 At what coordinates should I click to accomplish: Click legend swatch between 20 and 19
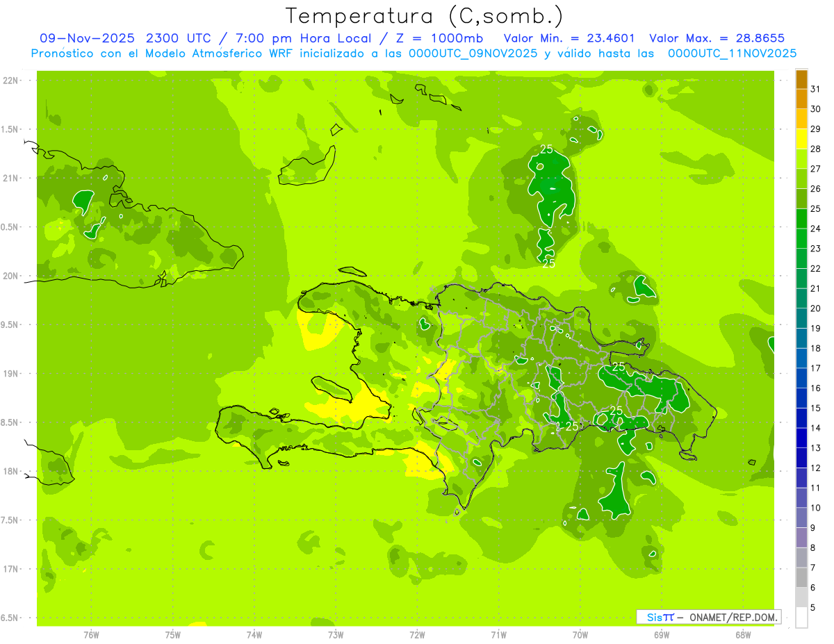801,319
